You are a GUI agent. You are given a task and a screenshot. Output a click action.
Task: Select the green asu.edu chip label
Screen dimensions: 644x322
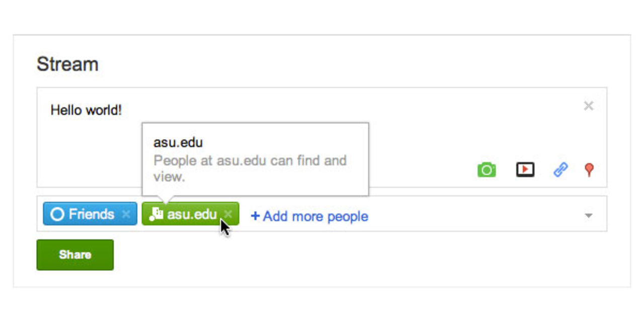click(x=192, y=214)
